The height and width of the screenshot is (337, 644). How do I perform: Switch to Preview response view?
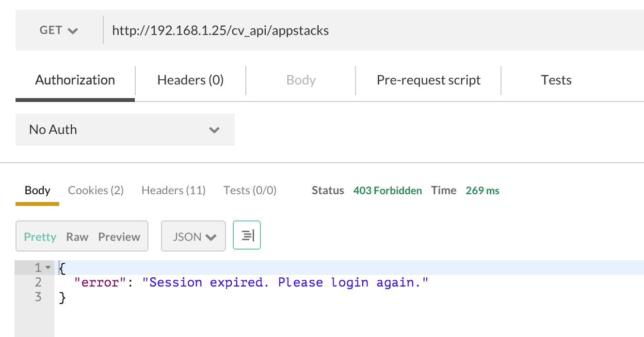click(119, 236)
